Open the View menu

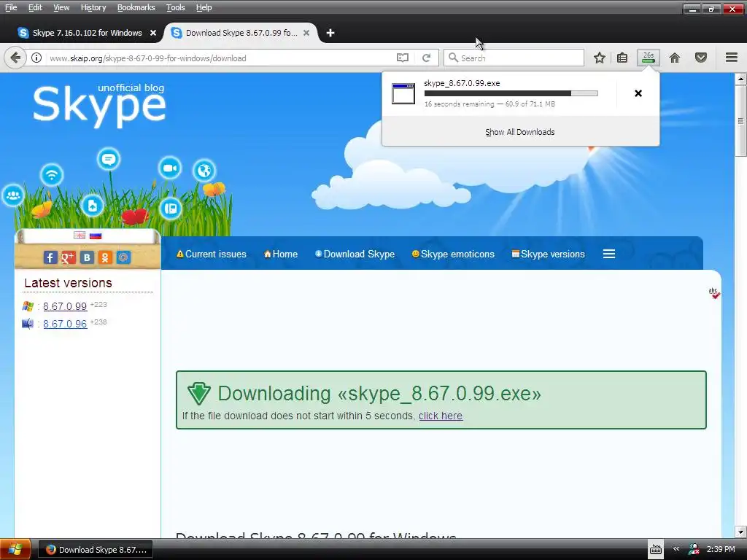click(61, 7)
